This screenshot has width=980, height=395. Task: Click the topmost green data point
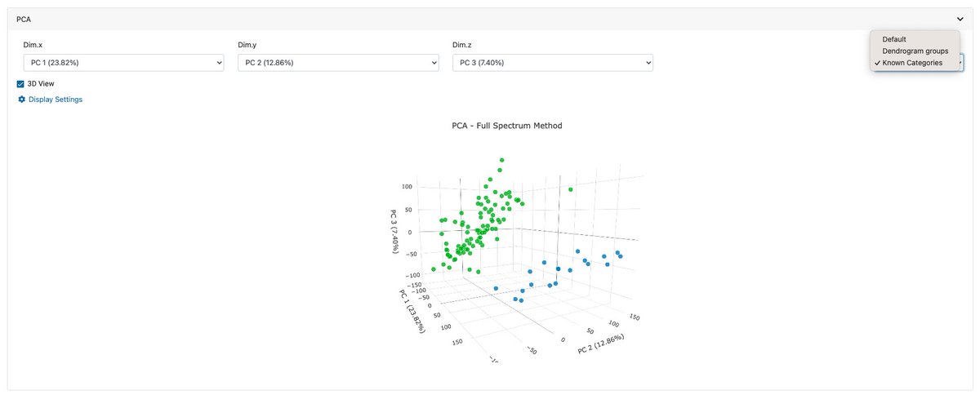point(501,160)
